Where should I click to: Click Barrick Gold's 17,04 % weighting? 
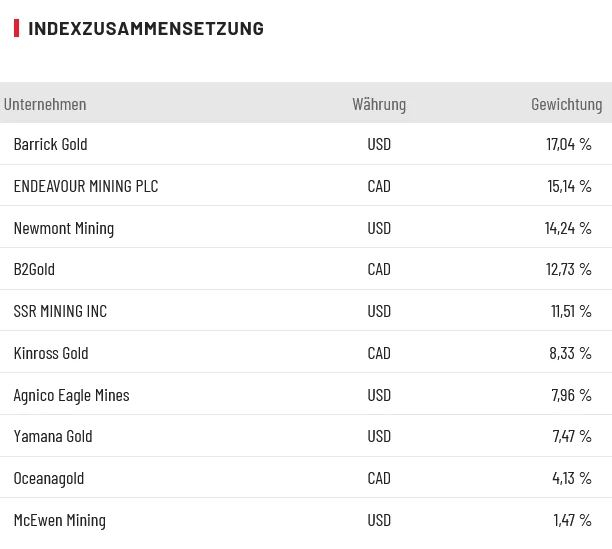pos(568,144)
